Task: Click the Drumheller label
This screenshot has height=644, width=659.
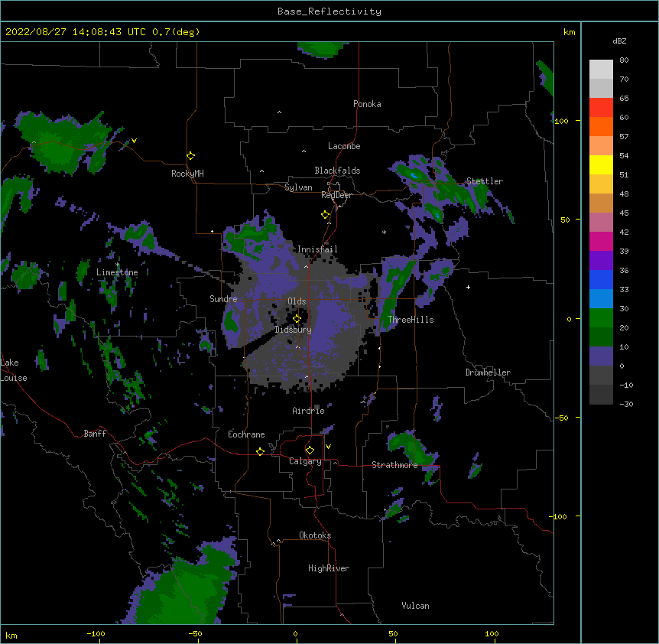Action: 488,372
